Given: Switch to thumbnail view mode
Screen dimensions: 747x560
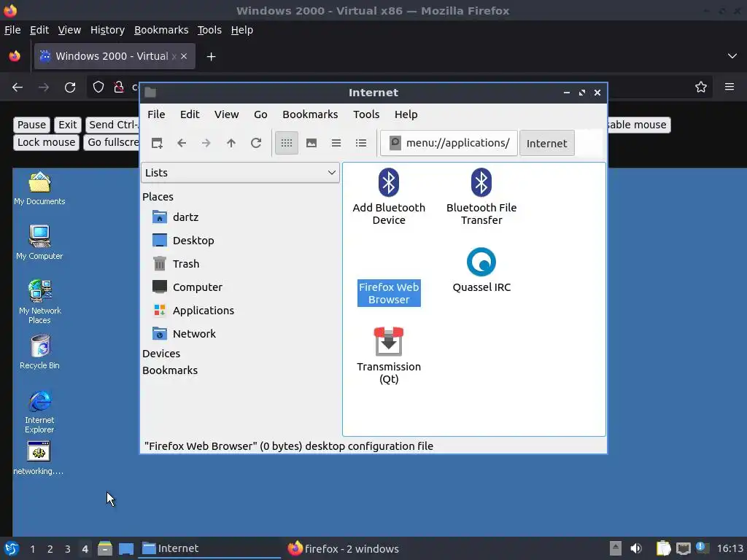Looking at the screenshot, I should click(311, 143).
